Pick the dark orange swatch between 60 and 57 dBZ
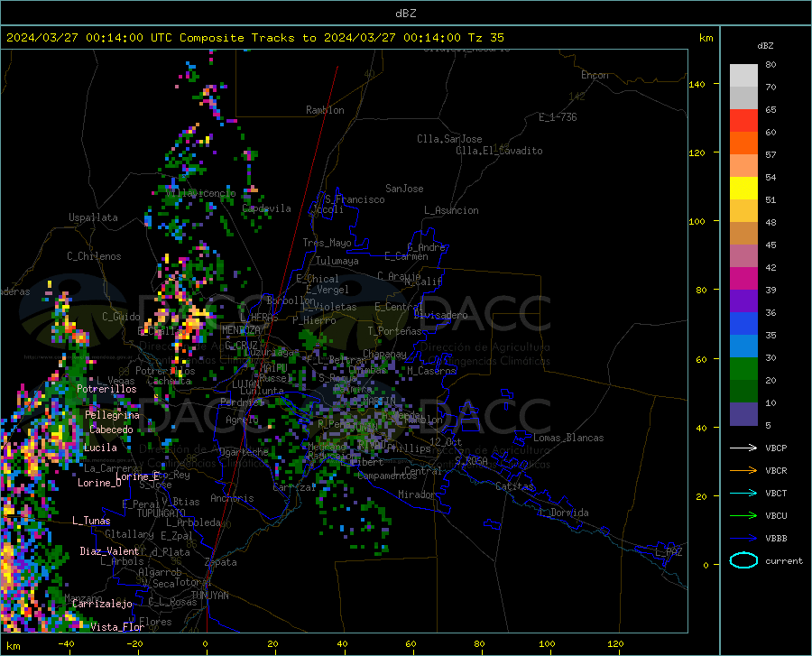812x656 pixels. (x=743, y=143)
